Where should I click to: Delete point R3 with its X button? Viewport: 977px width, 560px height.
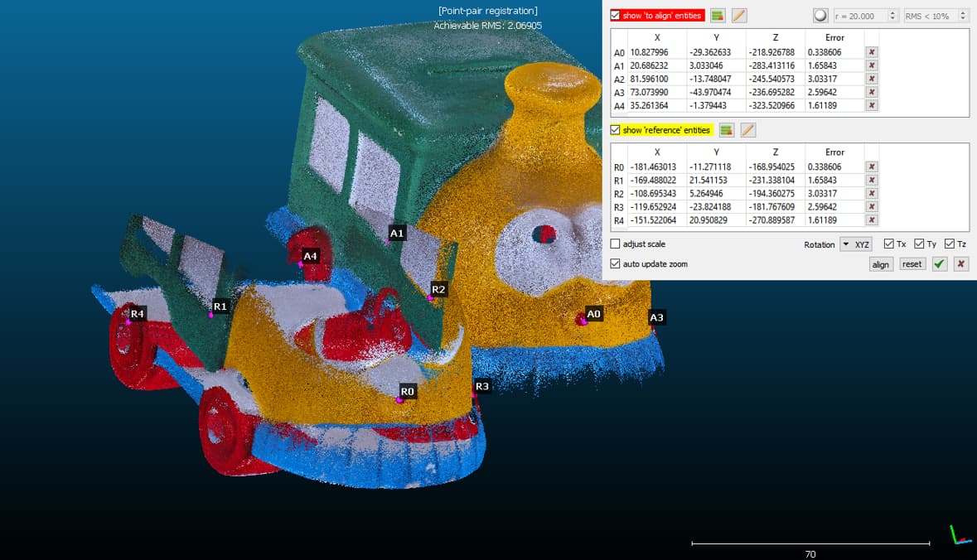pos(872,207)
